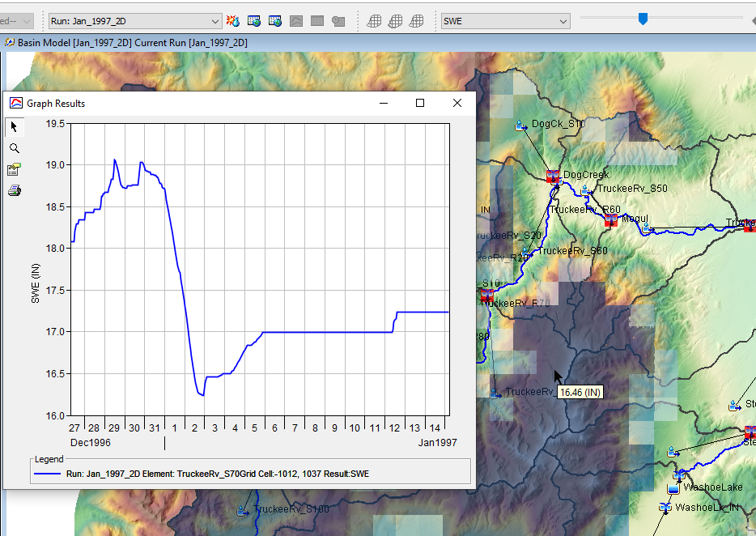
Task: Click the Compute Current Run icon
Action: point(233,21)
